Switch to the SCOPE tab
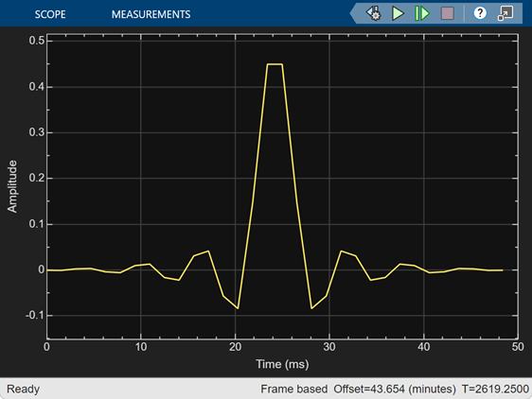 coord(50,14)
